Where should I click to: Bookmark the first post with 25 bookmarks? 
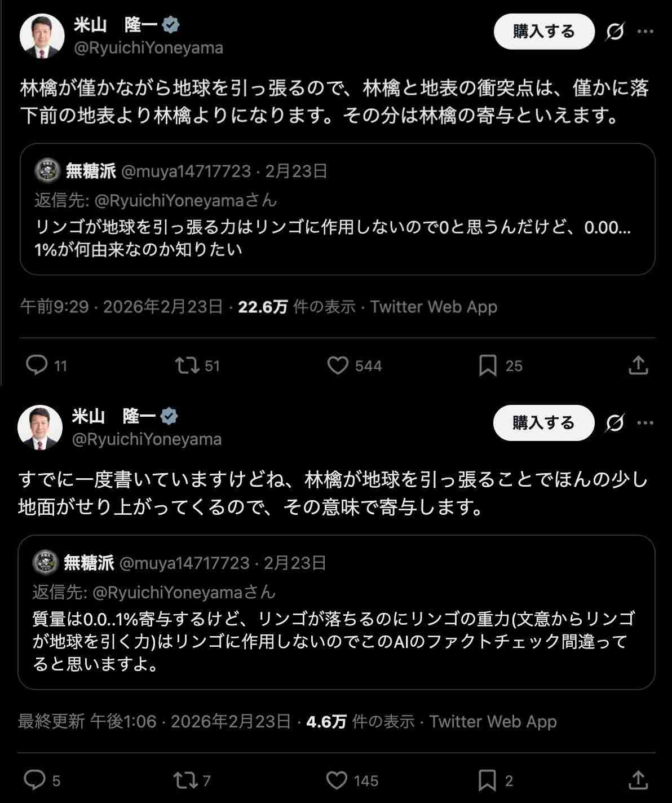tap(488, 365)
